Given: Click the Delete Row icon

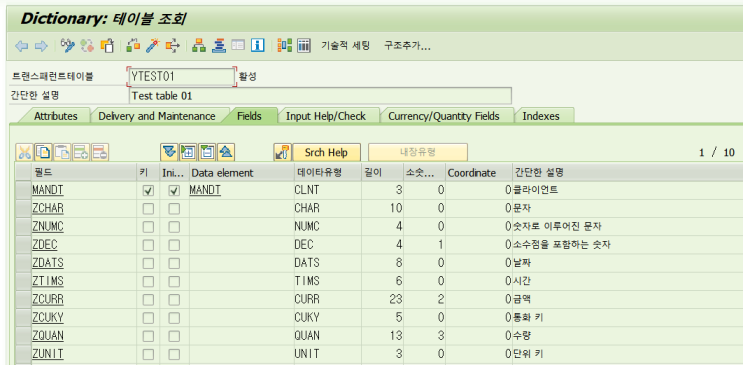Looking at the screenshot, I should click(x=100, y=153).
